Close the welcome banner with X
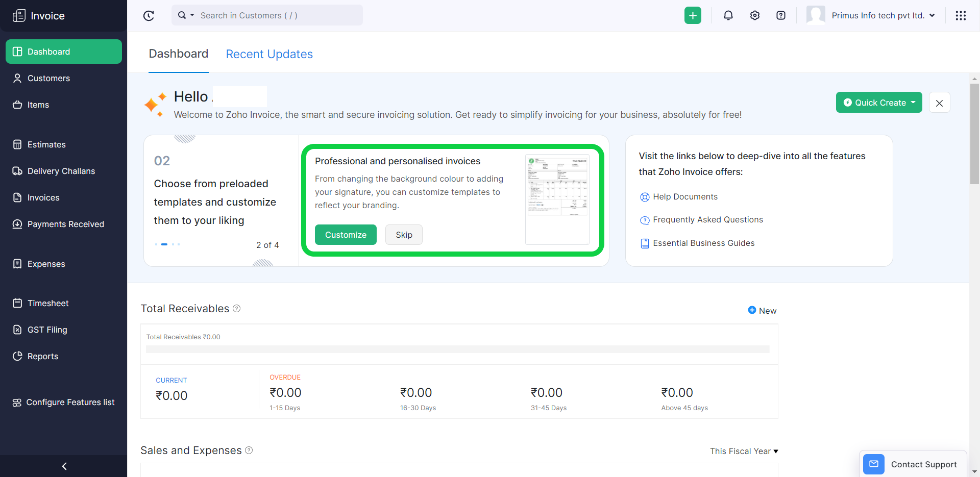The width and height of the screenshot is (980, 477). [x=939, y=103]
